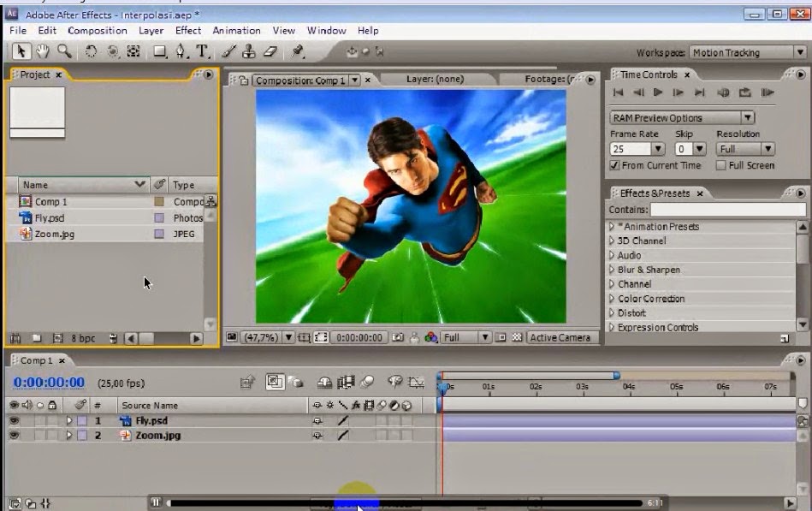Select the Clone Stamp tool

click(x=249, y=51)
